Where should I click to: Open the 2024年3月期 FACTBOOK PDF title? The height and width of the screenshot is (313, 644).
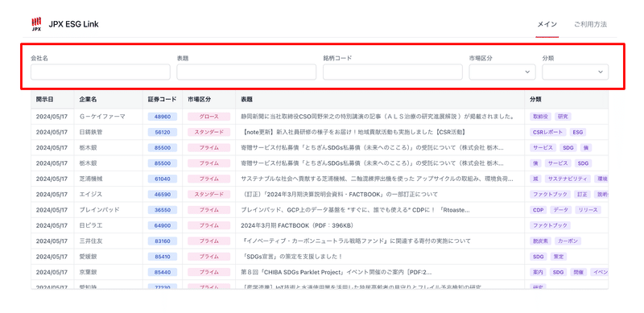click(x=297, y=225)
